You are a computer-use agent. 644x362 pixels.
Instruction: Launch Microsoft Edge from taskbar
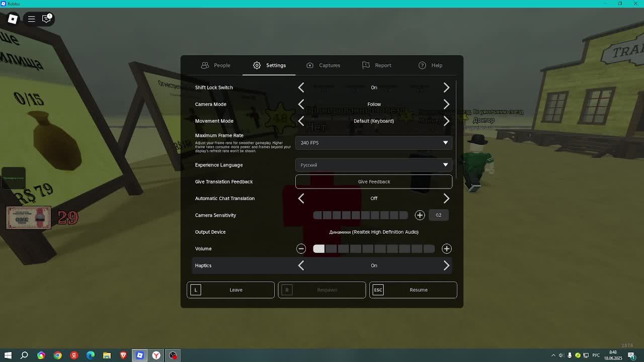[91, 355]
